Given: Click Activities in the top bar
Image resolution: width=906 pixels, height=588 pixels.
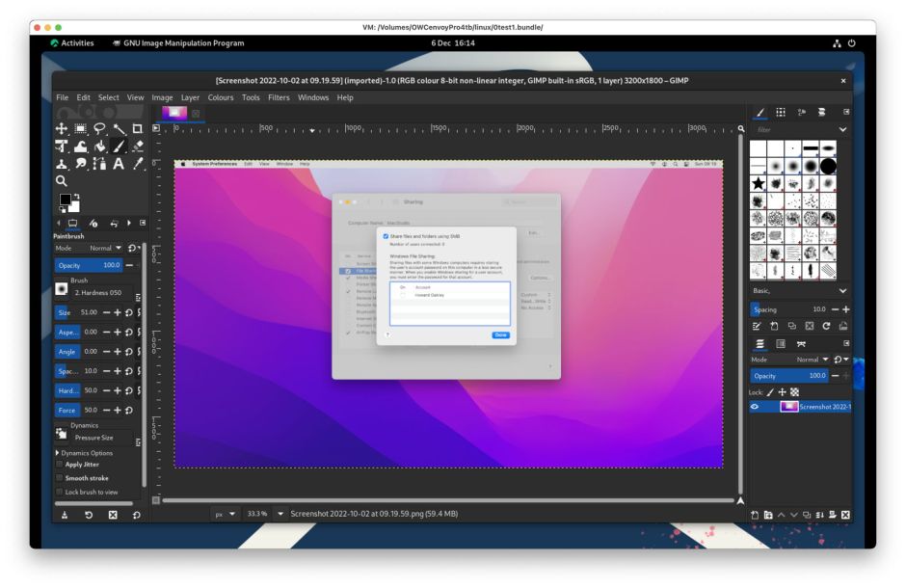Looking at the screenshot, I should tap(72, 43).
